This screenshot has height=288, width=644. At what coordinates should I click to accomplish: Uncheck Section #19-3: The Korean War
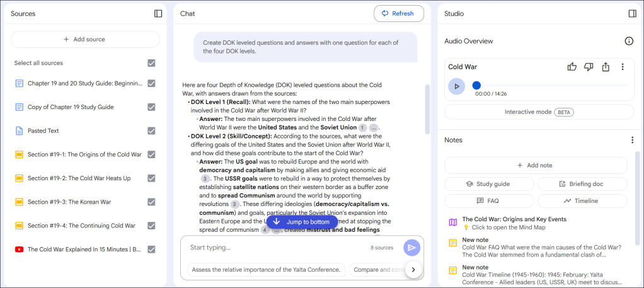coord(151,202)
